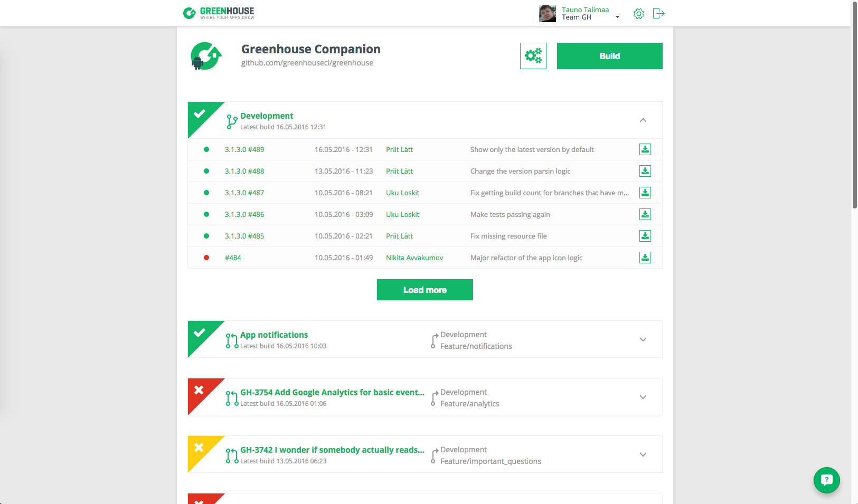The width and height of the screenshot is (858, 504).
Task: Open the Development branch title
Action: tap(267, 116)
